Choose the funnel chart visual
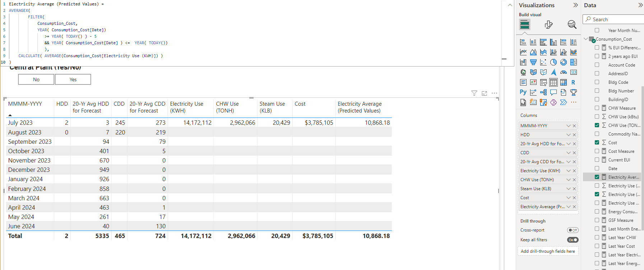 pyautogui.click(x=533, y=62)
